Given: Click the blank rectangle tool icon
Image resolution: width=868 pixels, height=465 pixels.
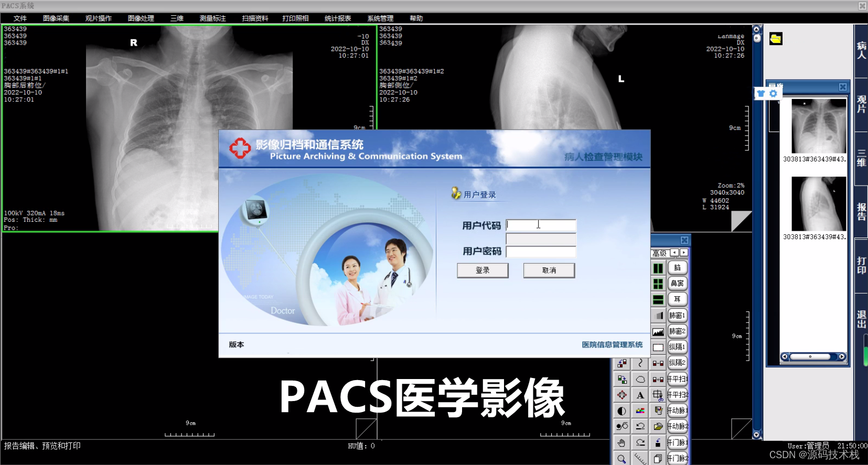Looking at the screenshot, I should pyautogui.click(x=658, y=347).
